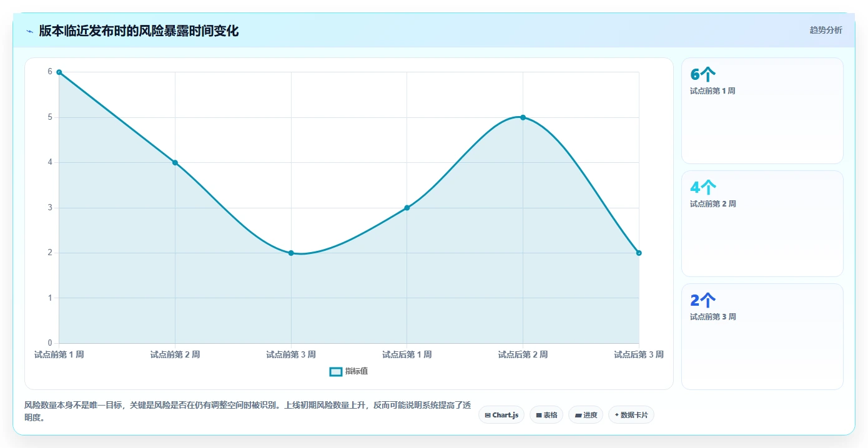868x448 pixels.
Task: Toggle the 指标值 legend color box
Action: click(x=335, y=371)
